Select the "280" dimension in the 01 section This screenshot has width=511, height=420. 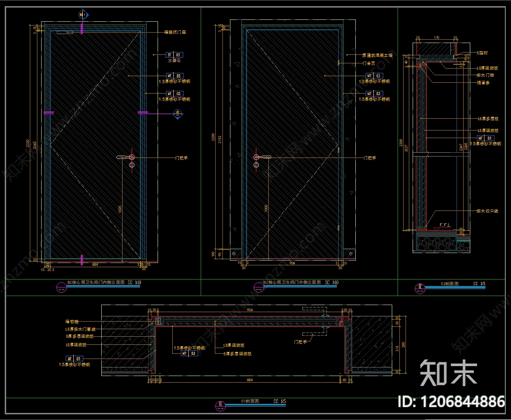click(403, 345)
